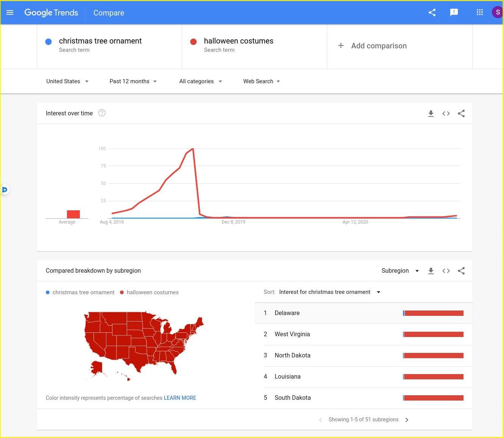Click Showing 1-5 of 51 subregions text

point(363,419)
